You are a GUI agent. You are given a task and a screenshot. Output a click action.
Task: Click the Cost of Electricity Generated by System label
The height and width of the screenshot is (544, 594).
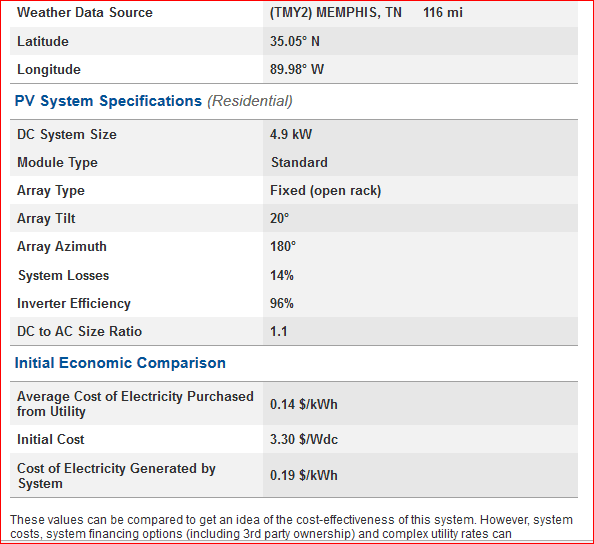(116, 476)
